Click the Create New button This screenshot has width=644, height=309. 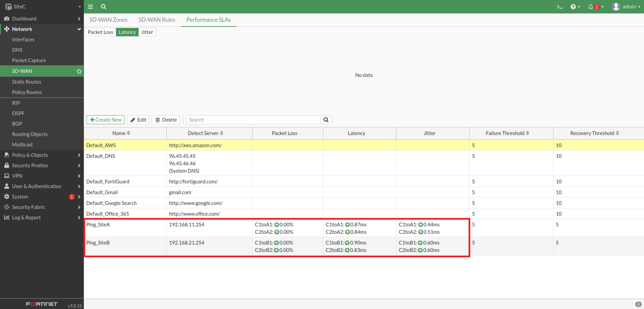[105, 120]
